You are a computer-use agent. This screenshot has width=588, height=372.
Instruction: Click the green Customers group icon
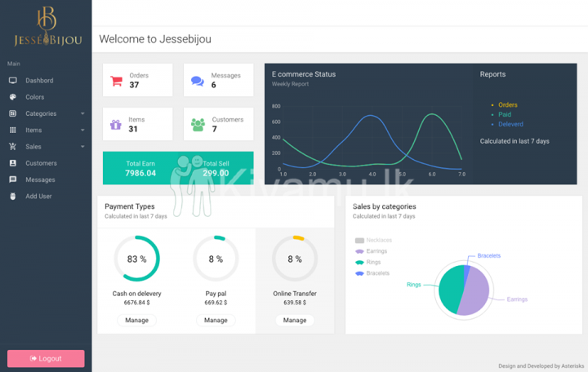198,125
